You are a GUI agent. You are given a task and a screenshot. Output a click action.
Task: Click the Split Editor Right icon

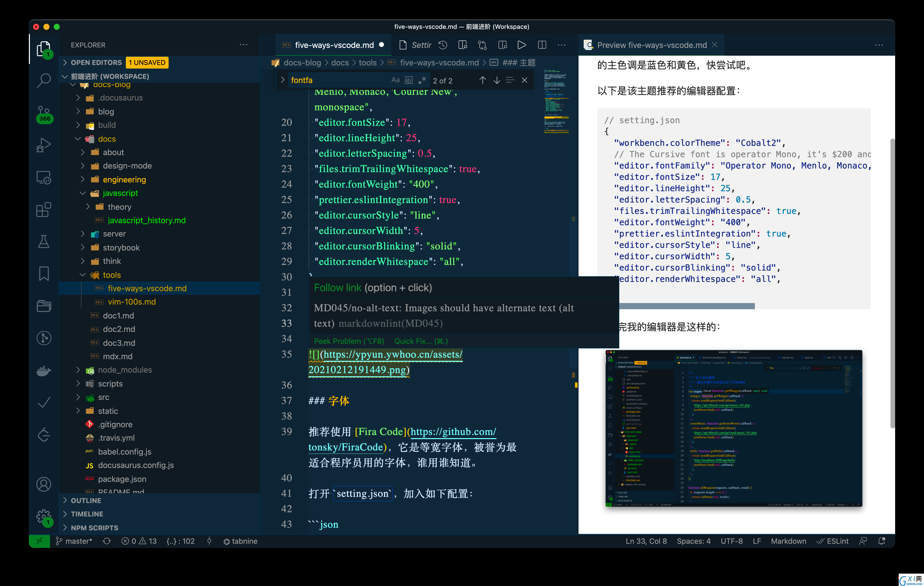pyautogui.click(x=542, y=45)
